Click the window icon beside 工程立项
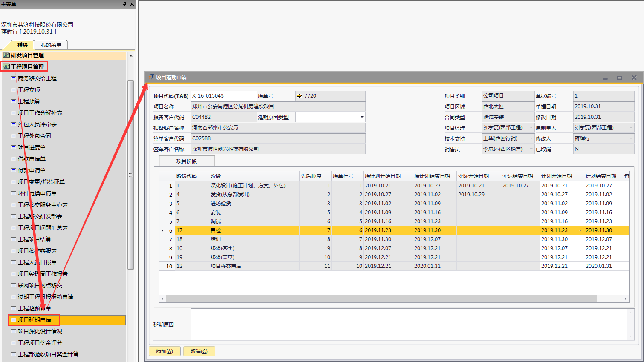Viewport: 644px width, 362px height. [x=14, y=90]
